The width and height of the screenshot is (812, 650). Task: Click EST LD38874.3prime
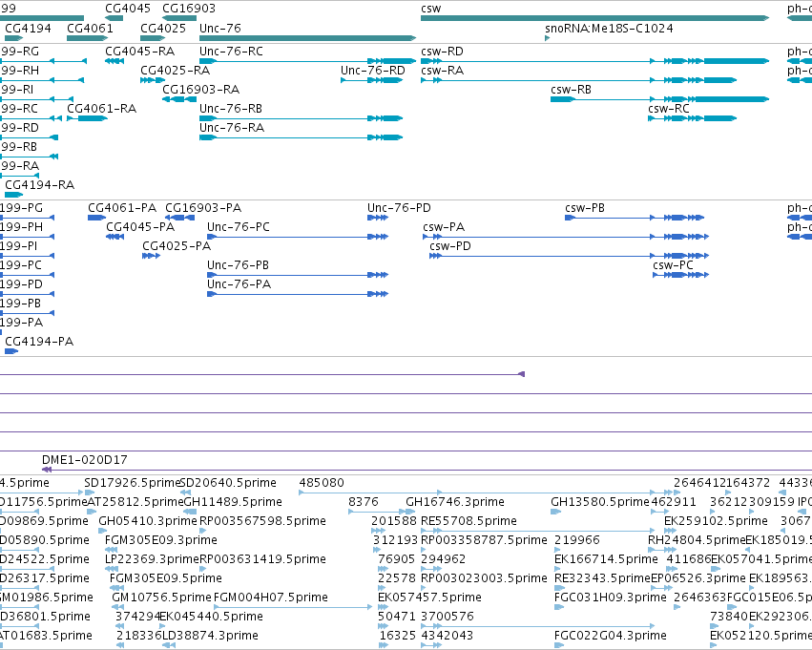210,636
